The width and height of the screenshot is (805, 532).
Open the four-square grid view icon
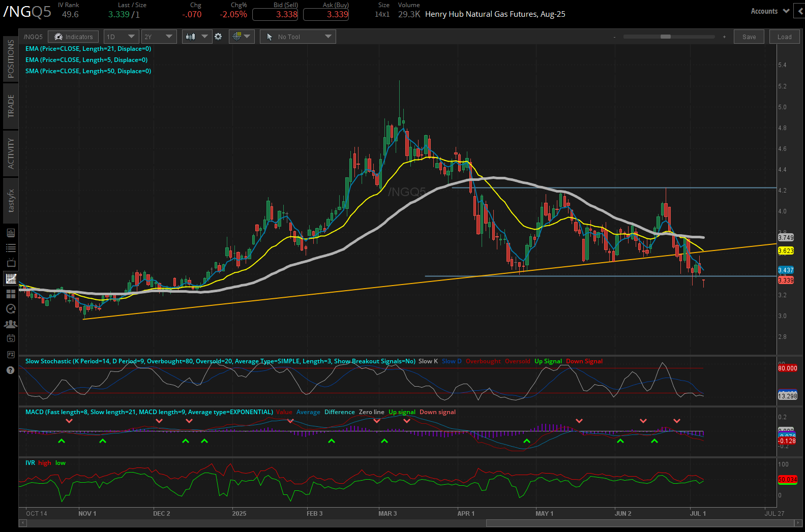[11, 294]
